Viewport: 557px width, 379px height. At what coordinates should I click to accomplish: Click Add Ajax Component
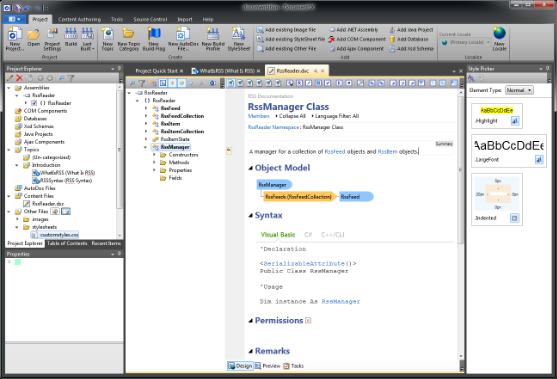356,49
